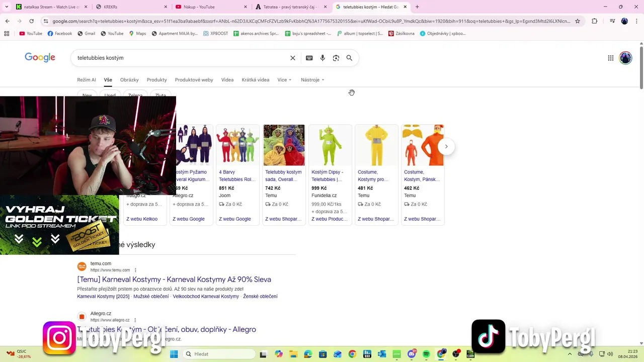Open volume control in system tray

coord(610,354)
